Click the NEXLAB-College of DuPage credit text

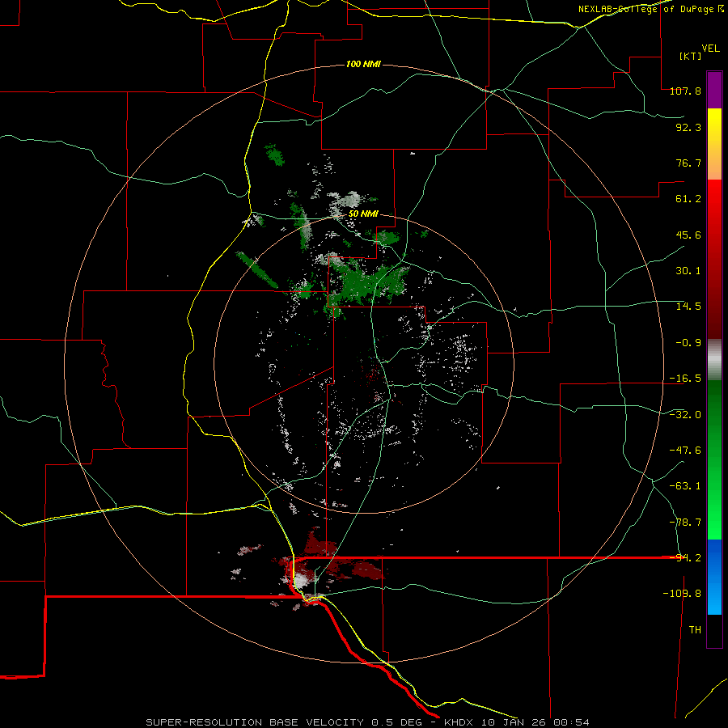(651, 9)
